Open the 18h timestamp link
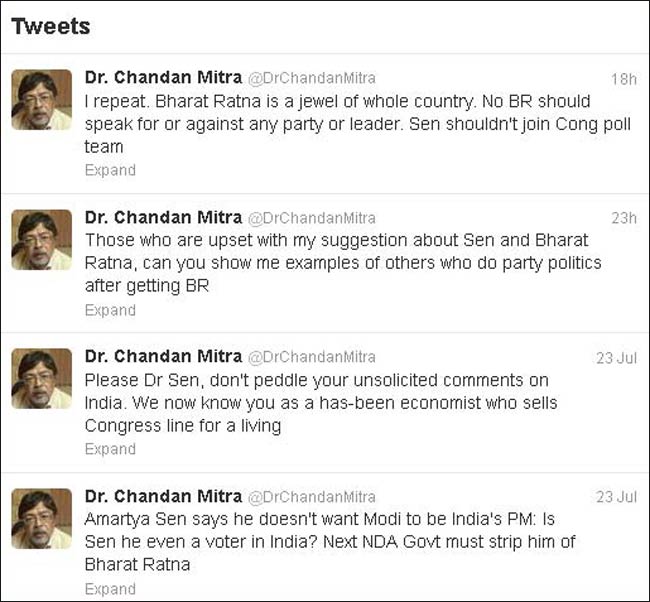This screenshot has width=650, height=602. [x=623, y=79]
